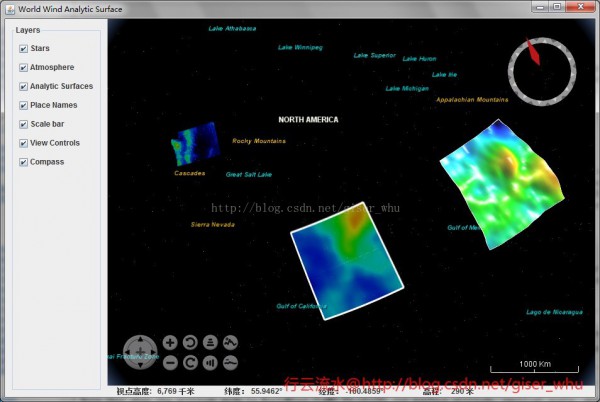600x402 pixels.
Task: Click the Lago de Nicaragua label
Action: [554, 312]
